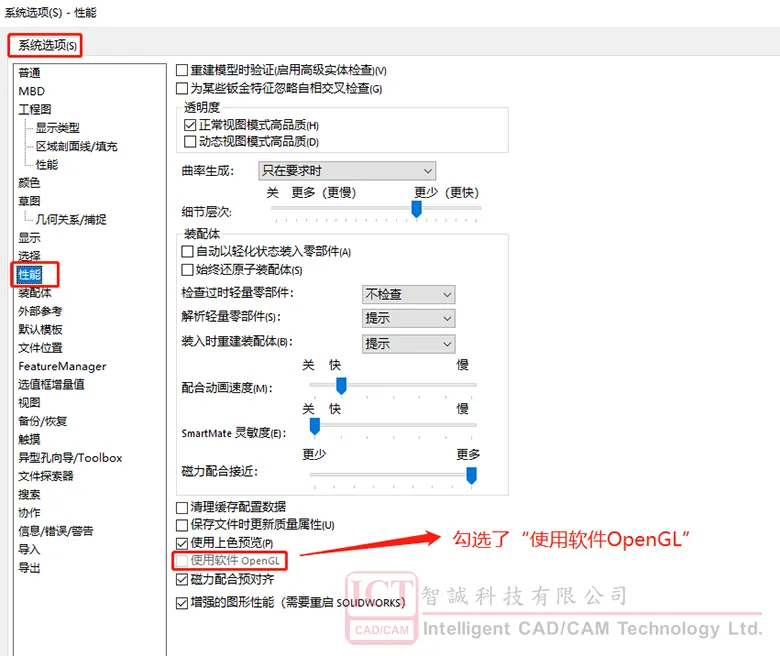Open the 触摸 category
780x656 pixels.
(x=29, y=440)
